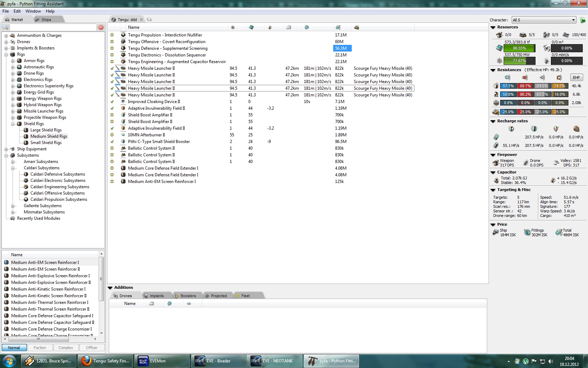Enable the Normal module filter
Image resolution: width=588 pixels, height=368 pixels.
(14, 348)
